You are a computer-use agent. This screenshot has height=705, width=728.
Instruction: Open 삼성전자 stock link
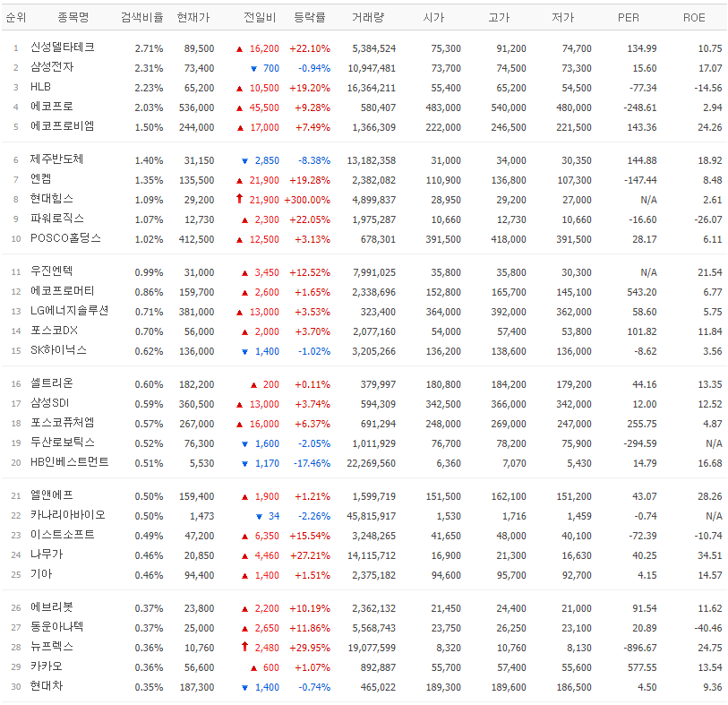pos(52,67)
